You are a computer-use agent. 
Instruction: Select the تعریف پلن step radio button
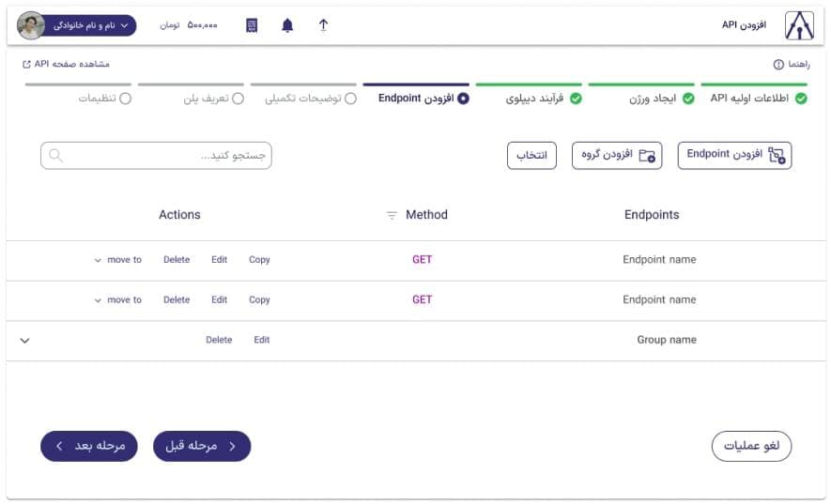point(239,98)
